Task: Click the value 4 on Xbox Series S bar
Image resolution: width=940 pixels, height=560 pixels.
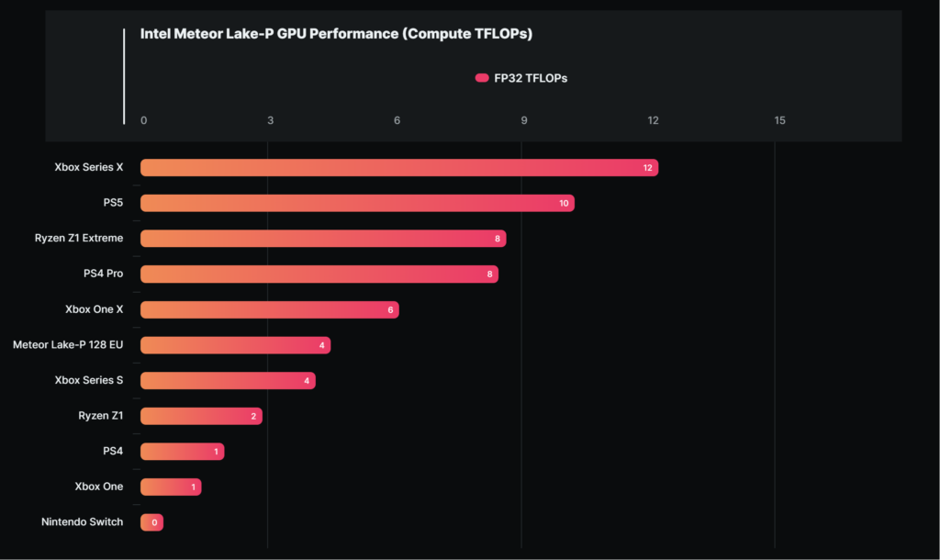Action: (x=307, y=381)
